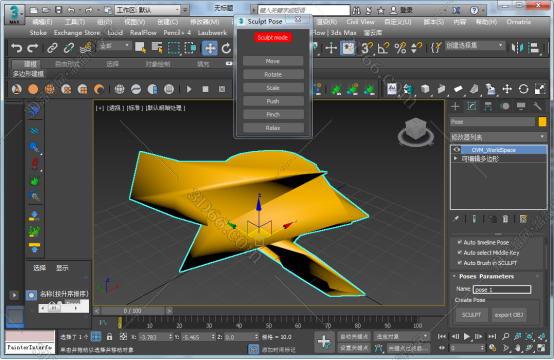Open the 3ds Max application menu logo

(14, 15)
